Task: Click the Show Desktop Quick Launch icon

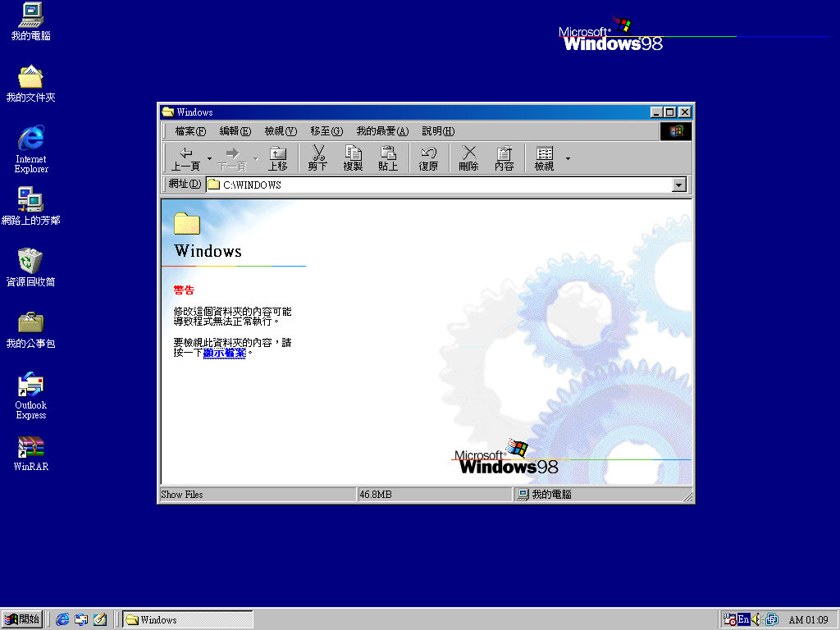Action: point(100,619)
